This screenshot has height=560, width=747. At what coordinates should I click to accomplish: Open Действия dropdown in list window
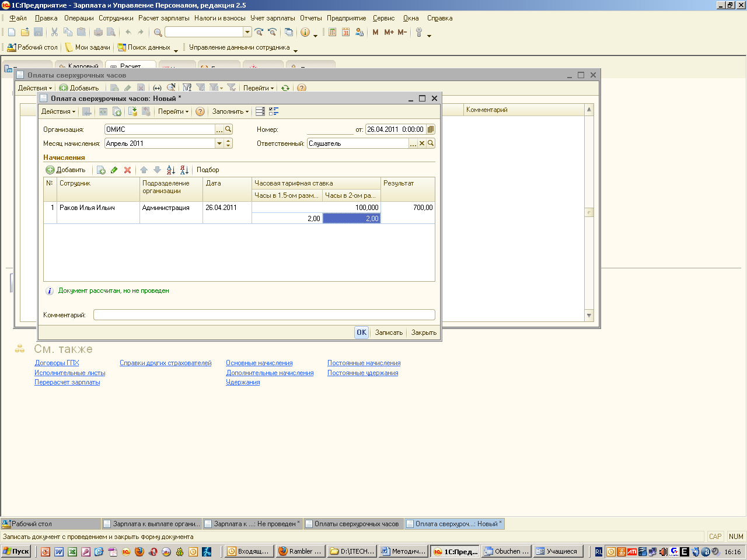[x=35, y=88]
